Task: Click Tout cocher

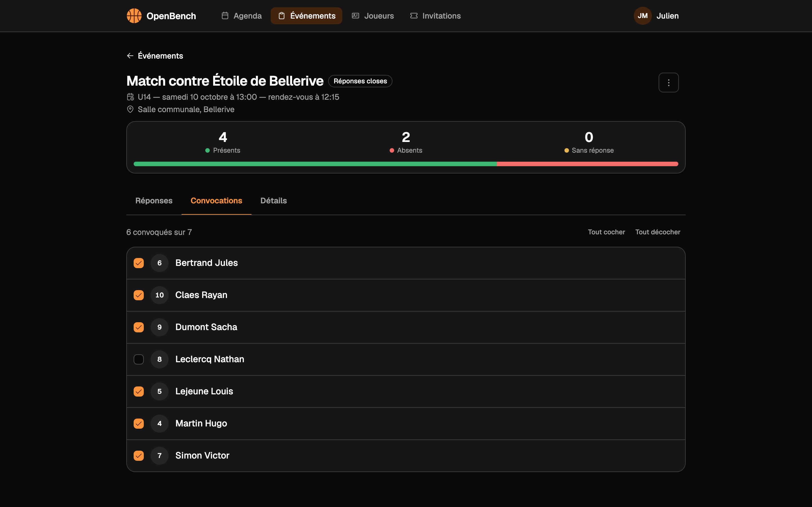Action: coord(606,232)
